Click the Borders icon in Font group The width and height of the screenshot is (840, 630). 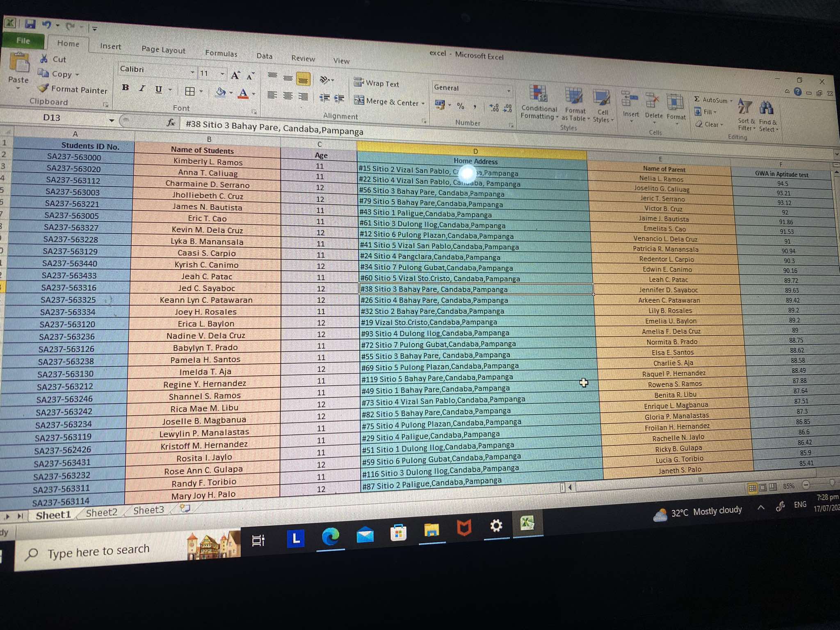pos(189,91)
